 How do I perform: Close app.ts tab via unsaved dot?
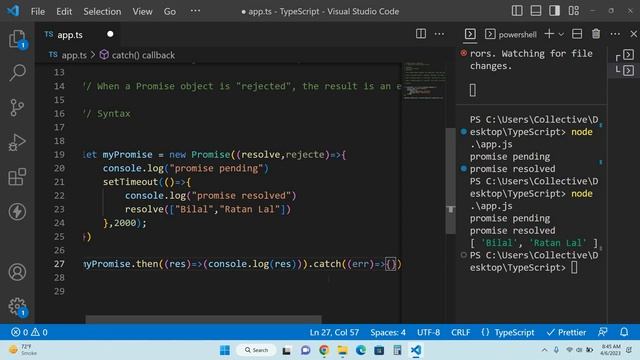(110, 34)
